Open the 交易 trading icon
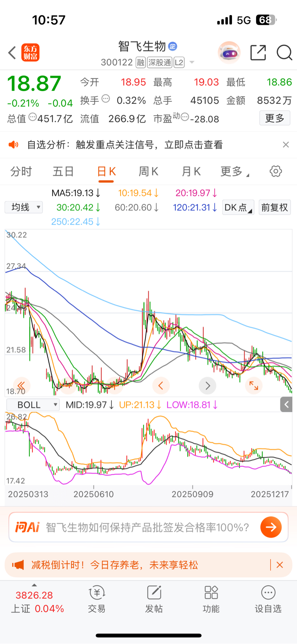 click(x=97, y=599)
